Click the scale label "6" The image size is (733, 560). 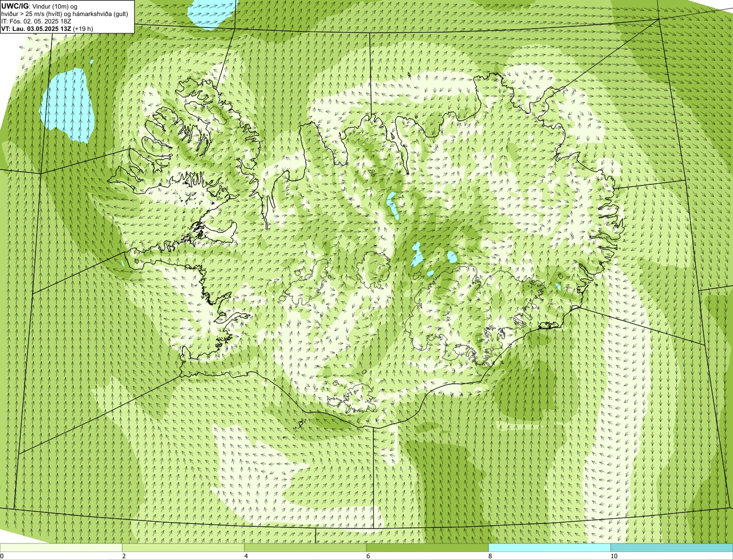368,556
